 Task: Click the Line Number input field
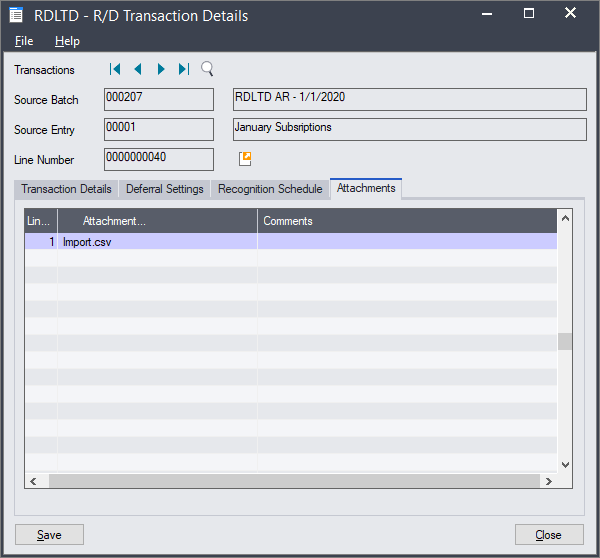click(158, 159)
